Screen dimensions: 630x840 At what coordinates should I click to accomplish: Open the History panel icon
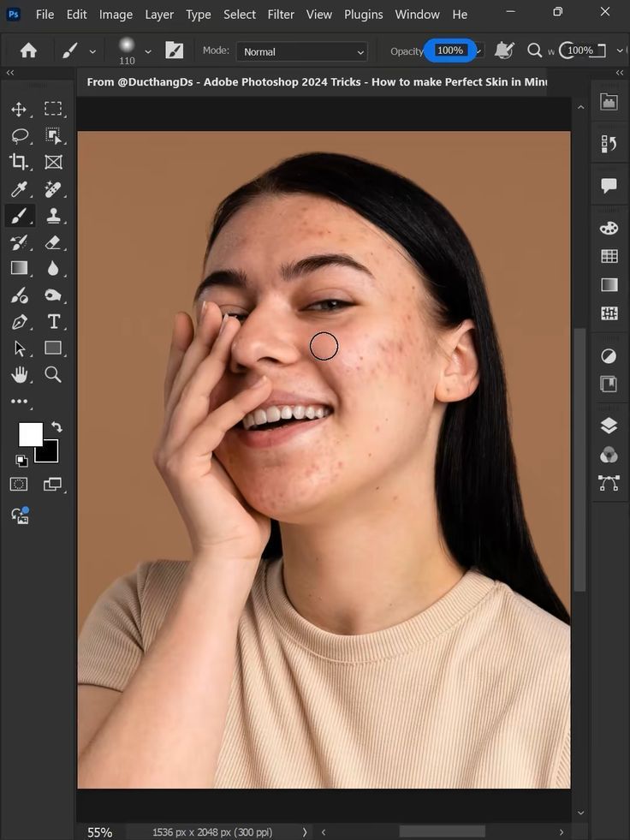pos(609,144)
